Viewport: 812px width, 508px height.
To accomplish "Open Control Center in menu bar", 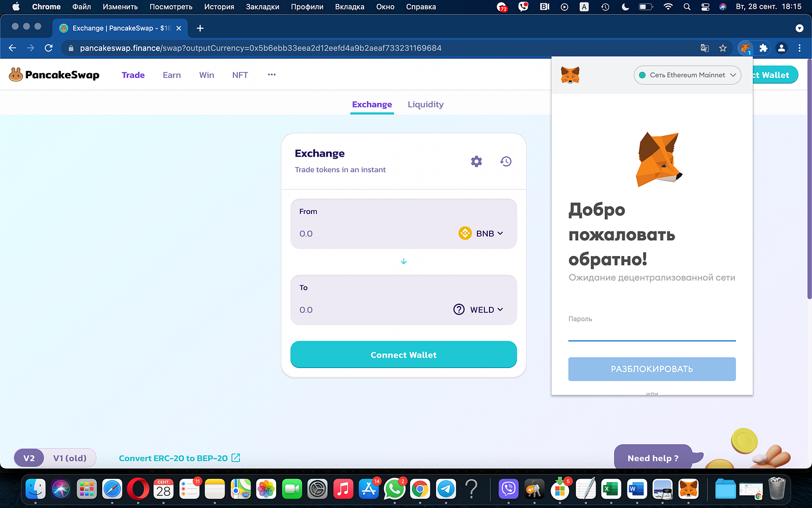I will tap(705, 7).
